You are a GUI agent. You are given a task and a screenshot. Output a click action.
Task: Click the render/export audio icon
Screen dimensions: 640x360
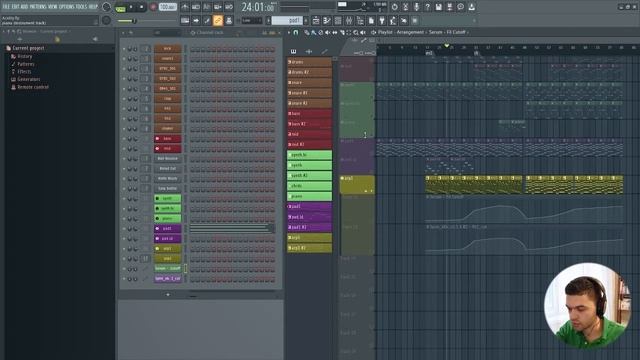click(449, 7)
